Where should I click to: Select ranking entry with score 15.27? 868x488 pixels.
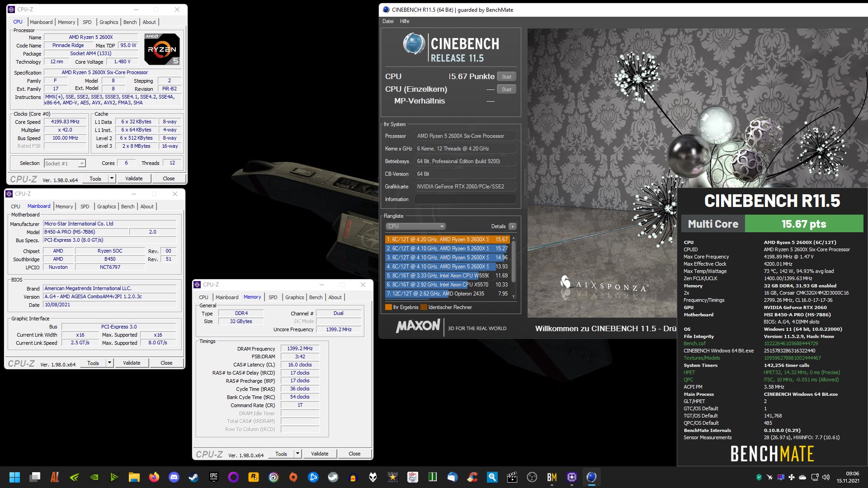[447, 249]
